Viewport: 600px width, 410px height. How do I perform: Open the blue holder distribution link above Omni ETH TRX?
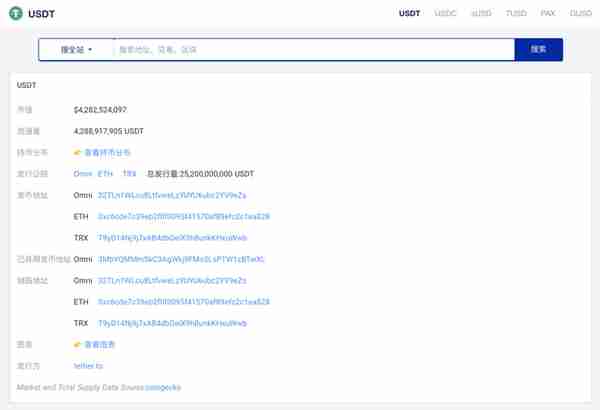(107, 153)
